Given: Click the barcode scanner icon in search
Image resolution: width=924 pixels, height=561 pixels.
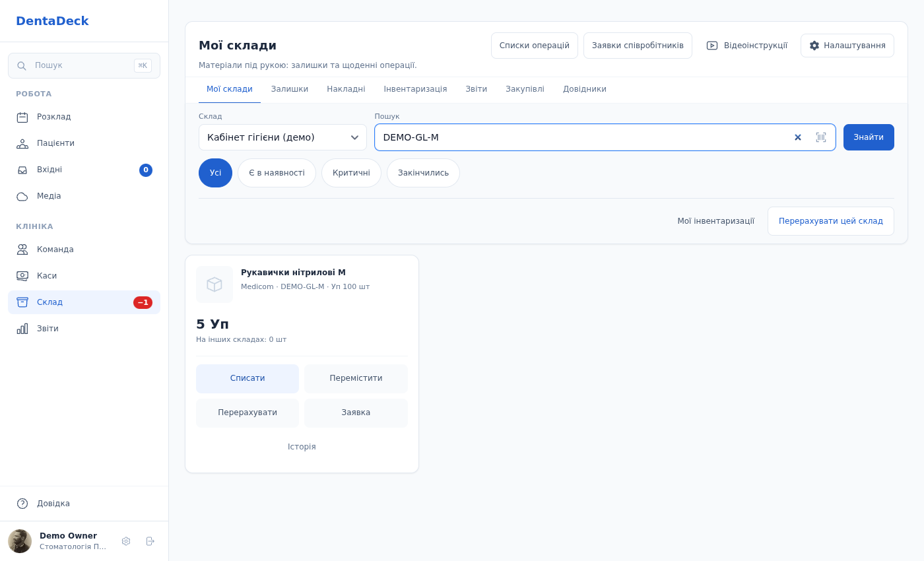Looking at the screenshot, I should coord(821,137).
